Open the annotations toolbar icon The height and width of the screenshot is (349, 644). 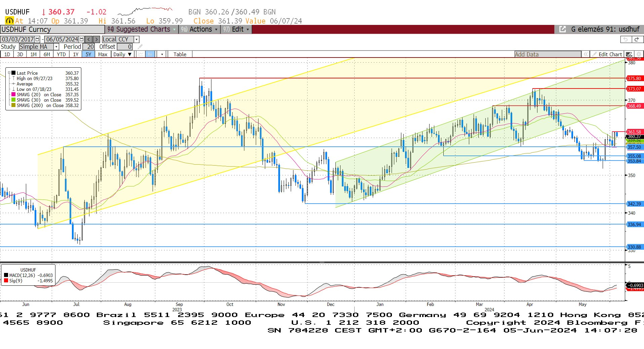pos(629,54)
